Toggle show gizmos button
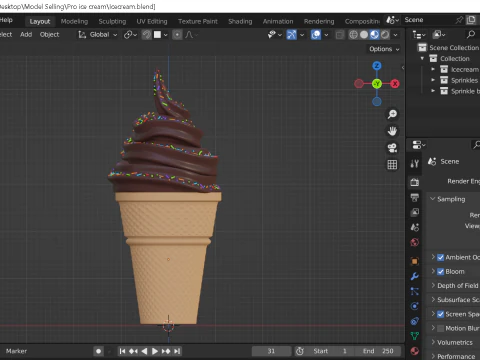480x360 pixels. pyautogui.click(x=291, y=35)
